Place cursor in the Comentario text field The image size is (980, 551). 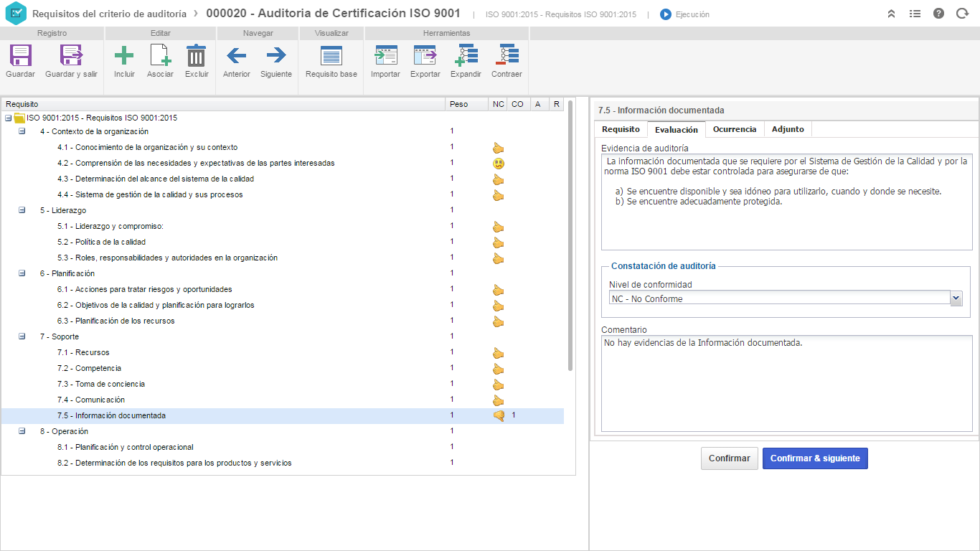tap(786, 380)
